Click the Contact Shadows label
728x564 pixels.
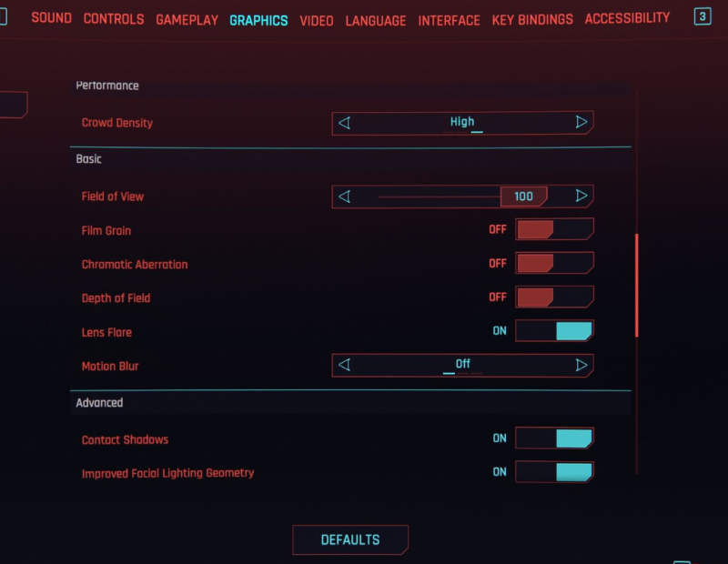coord(125,439)
